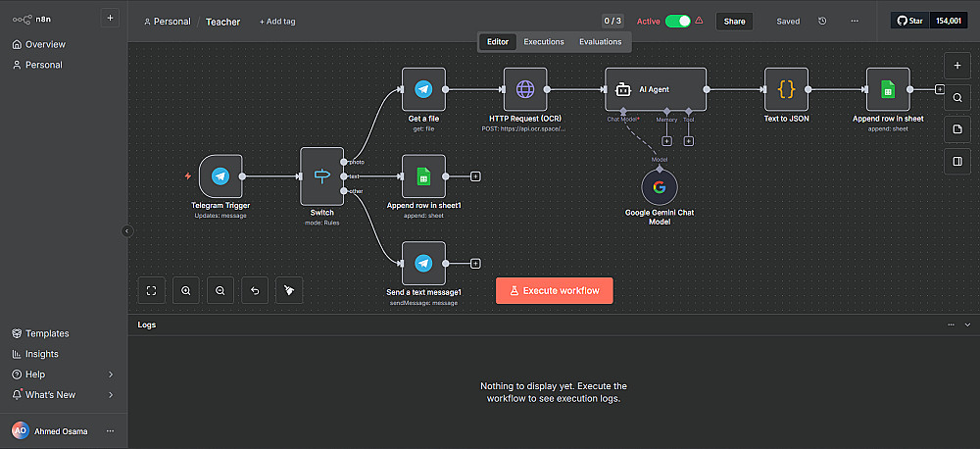The height and width of the screenshot is (449, 980).
Task: Expand the What's New submenu
Action: [x=110, y=395]
